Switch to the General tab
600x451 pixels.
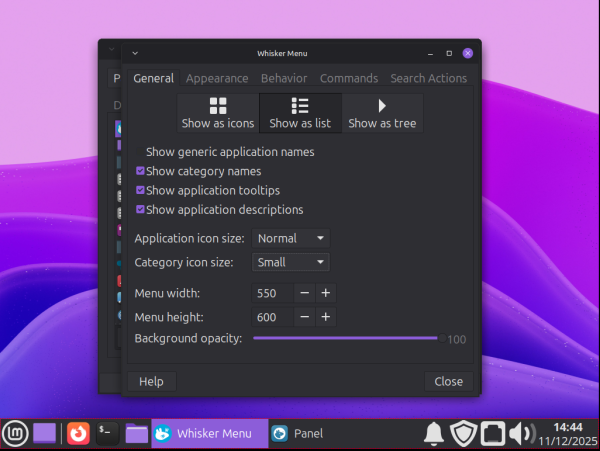point(153,78)
